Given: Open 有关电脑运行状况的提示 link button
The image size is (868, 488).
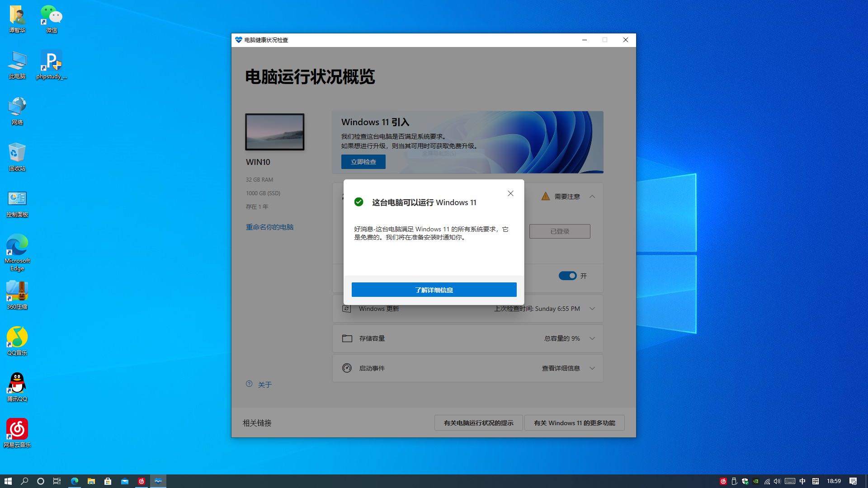Looking at the screenshot, I should click(478, 423).
